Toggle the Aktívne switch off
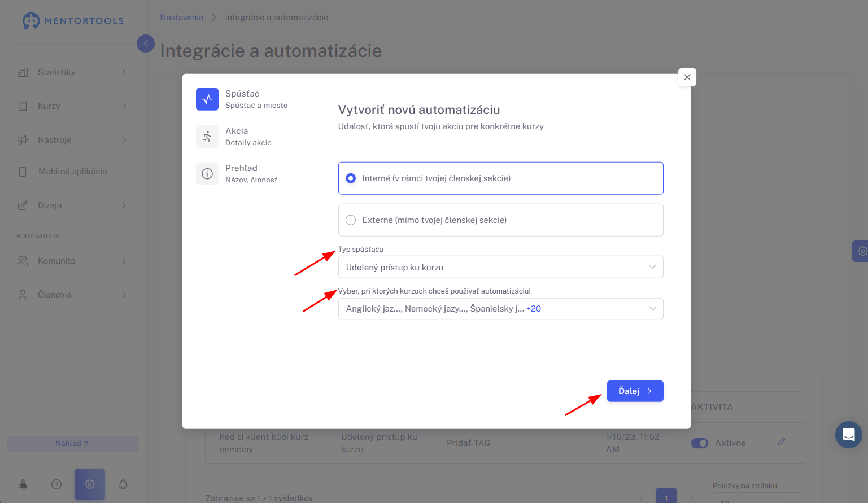The image size is (868, 503). coord(700,443)
